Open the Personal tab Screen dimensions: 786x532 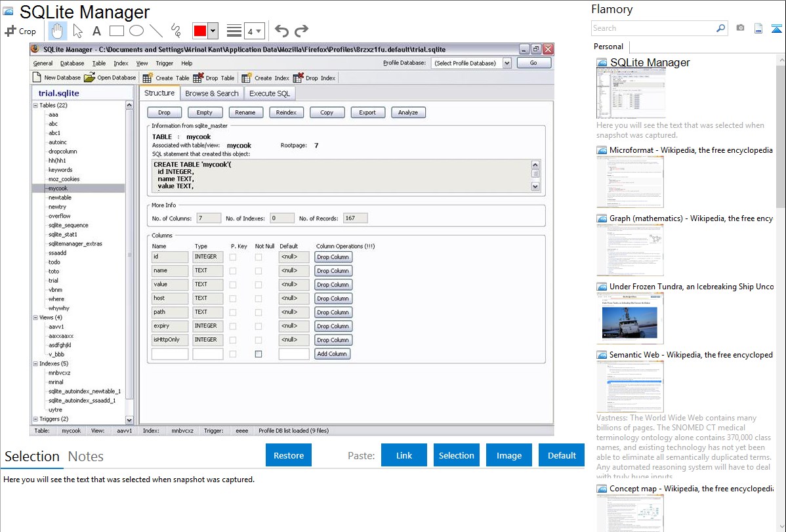coord(609,47)
